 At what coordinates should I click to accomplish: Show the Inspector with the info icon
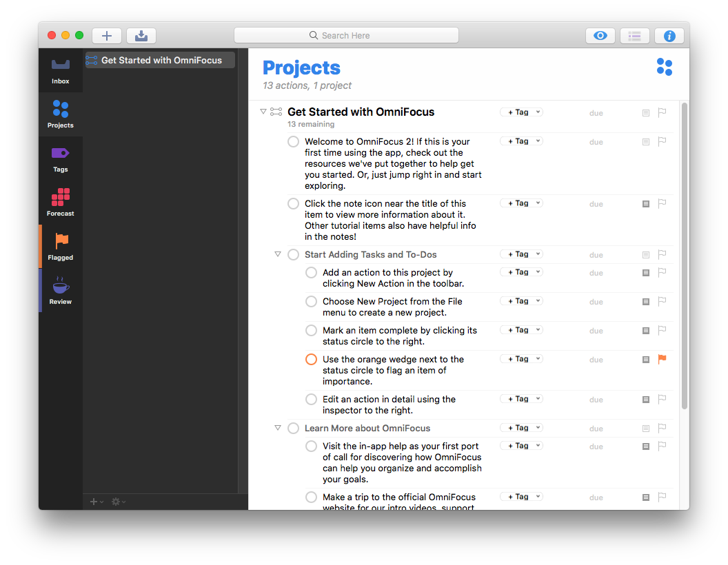coord(669,36)
